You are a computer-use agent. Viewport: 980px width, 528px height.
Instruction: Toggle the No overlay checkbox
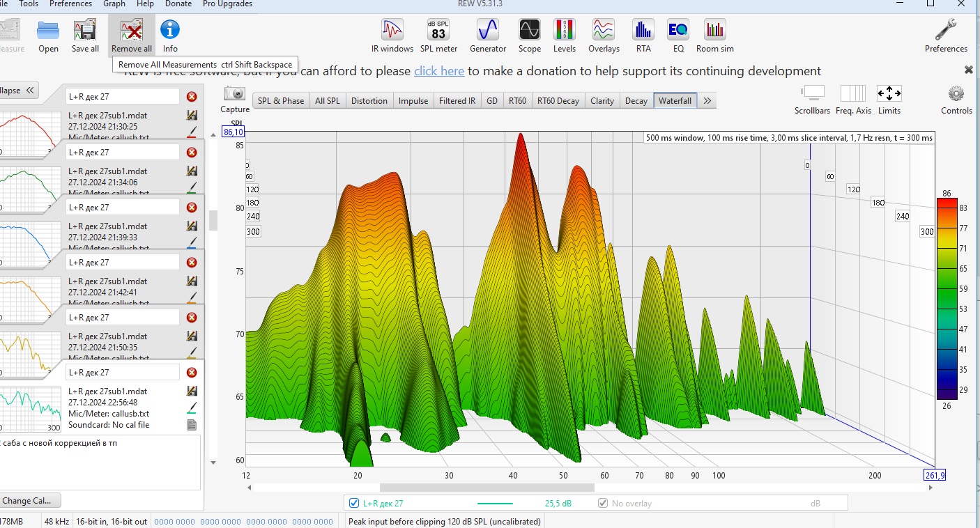coord(603,503)
